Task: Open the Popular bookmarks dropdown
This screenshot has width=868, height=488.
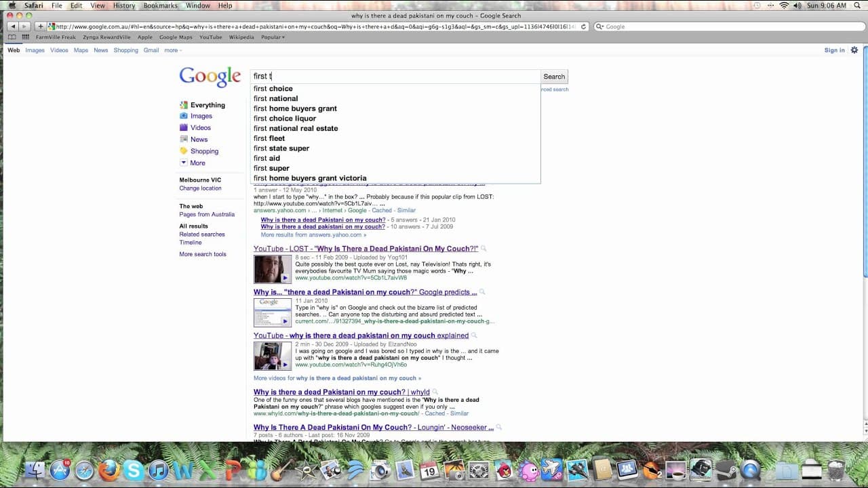Action: click(273, 37)
